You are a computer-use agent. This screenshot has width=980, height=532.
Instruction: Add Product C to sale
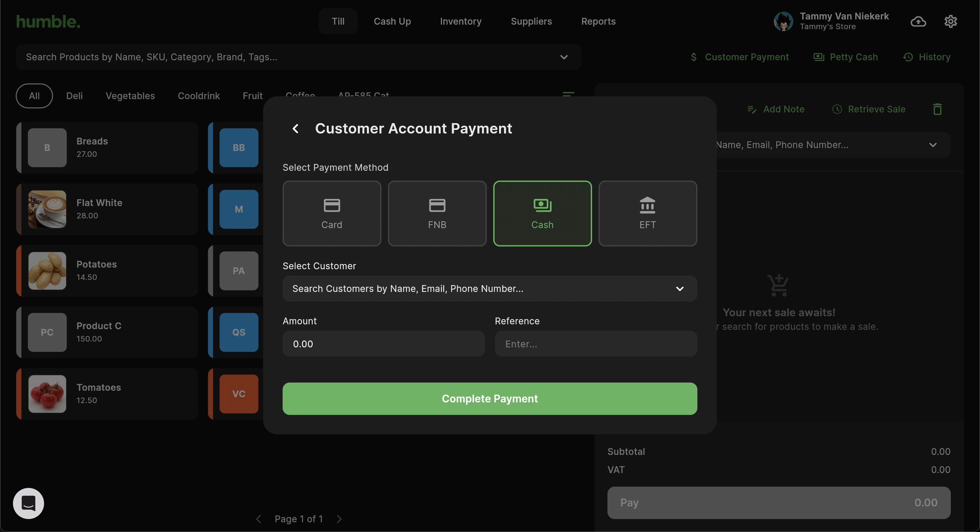coord(107,332)
